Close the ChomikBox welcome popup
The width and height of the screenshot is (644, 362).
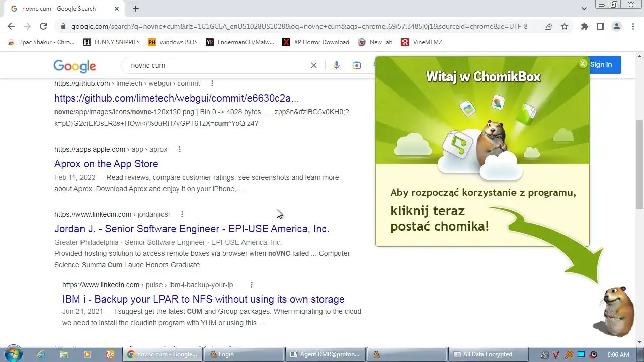pos(583,63)
